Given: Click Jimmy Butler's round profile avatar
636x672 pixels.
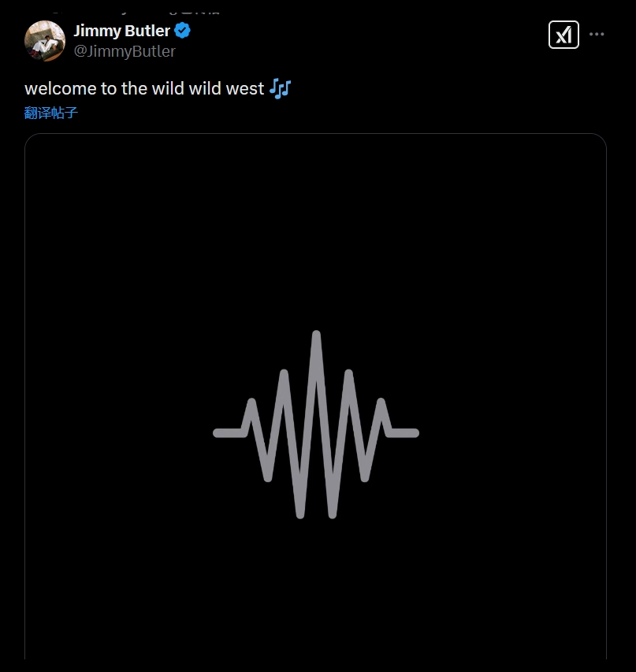Looking at the screenshot, I should [45, 41].
